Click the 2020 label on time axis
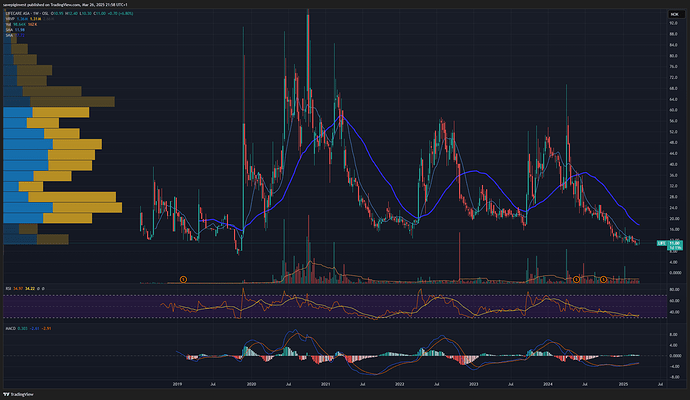Image resolution: width=690 pixels, height=400 pixels. [x=251, y=382]
